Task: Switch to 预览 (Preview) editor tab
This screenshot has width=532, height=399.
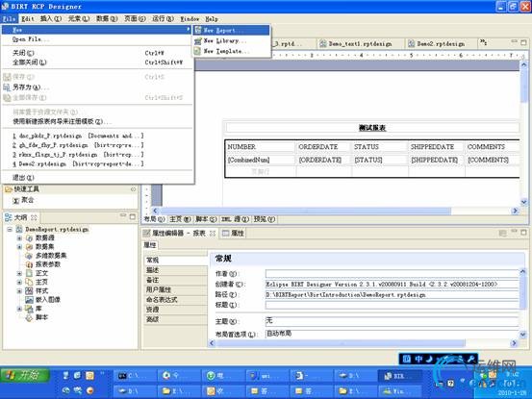Action: click(265, 219)
